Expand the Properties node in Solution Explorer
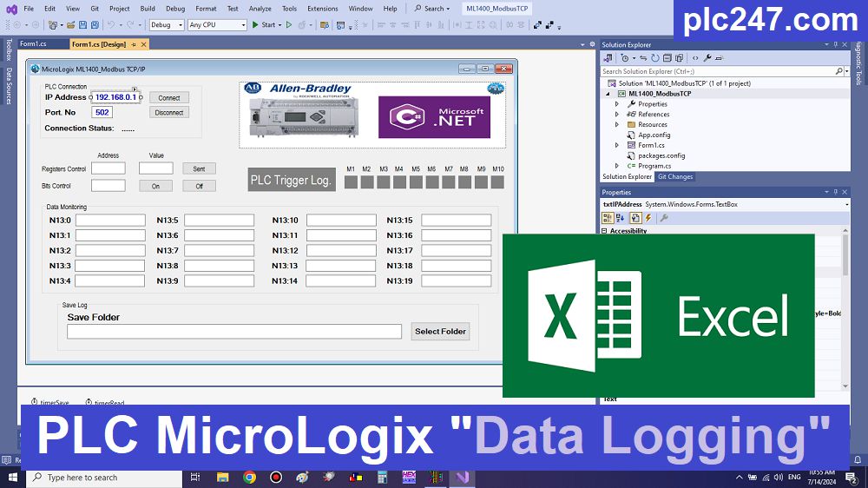This screenshot has height=488, width=868. click(x=616, y=104)
